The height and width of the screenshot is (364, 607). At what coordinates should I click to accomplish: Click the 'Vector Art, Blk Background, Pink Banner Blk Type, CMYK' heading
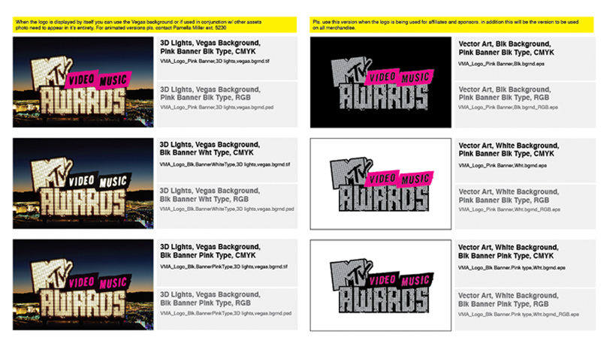pyautogui.click(x=506, y=48)
